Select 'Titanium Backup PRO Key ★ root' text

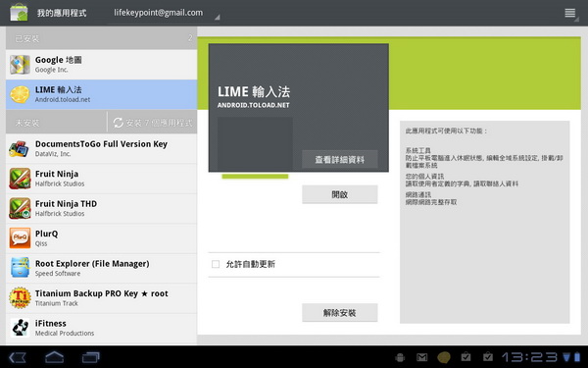[102, 293]
